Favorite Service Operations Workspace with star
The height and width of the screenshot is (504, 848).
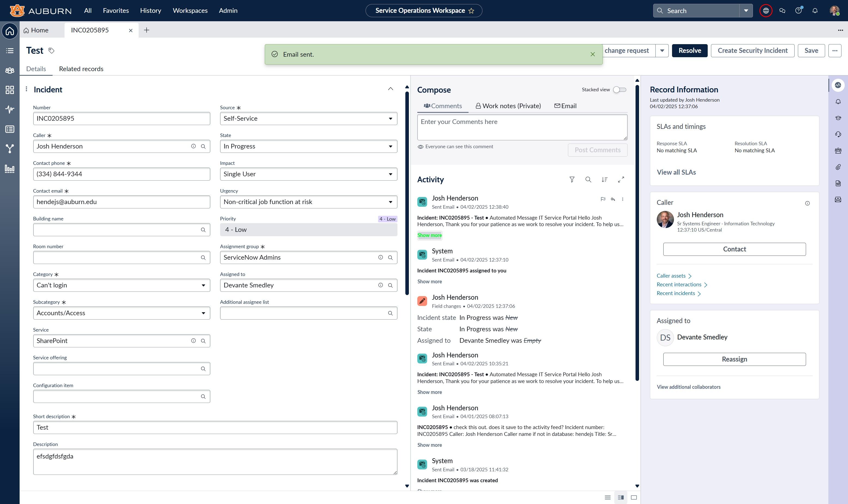(x=471, y=11)
